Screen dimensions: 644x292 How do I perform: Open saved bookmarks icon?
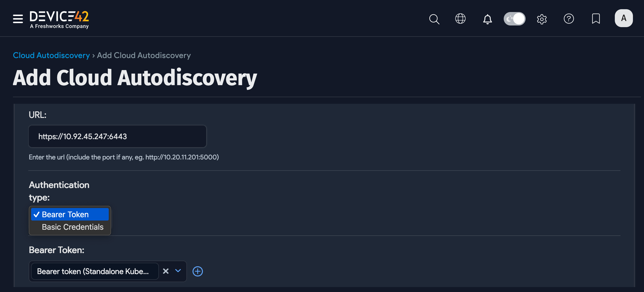coord(596,18)
